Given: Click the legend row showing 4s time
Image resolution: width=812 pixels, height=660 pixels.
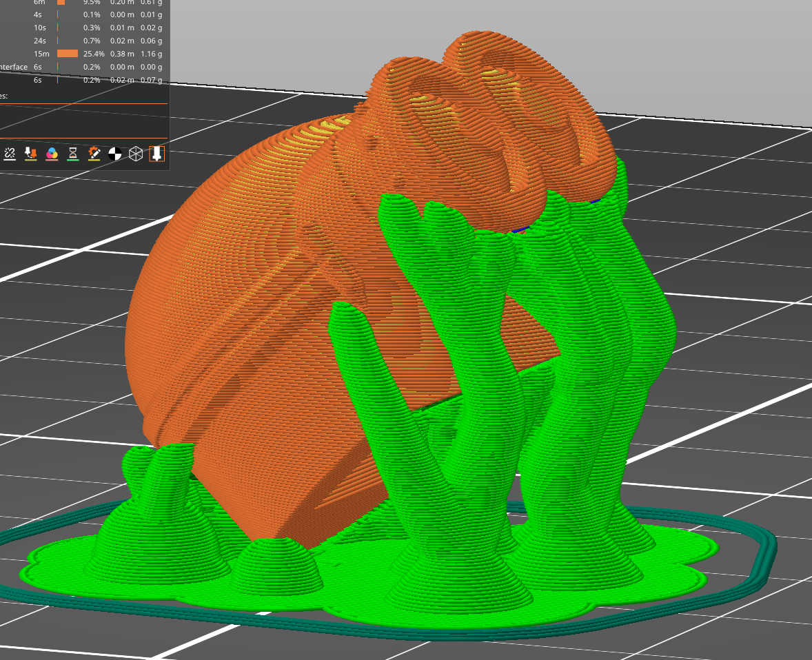Looking at the screenshot, I should (x=83, y=14).
